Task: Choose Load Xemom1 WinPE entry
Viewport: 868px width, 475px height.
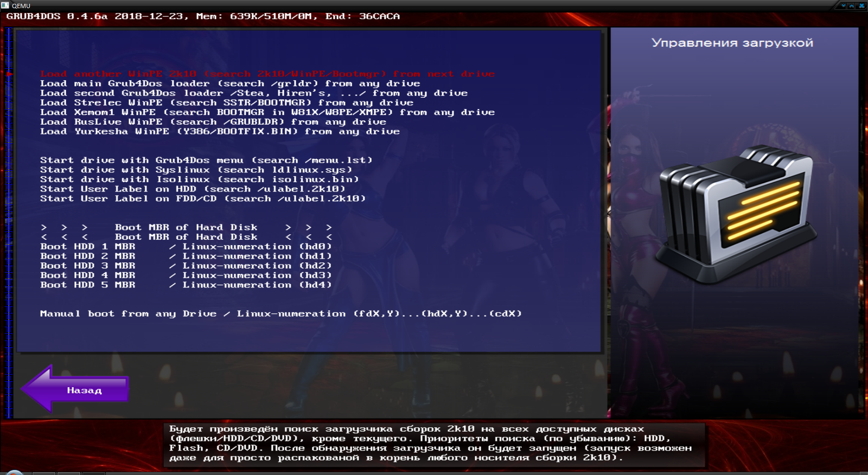Action: pyautogui.click(x=267, y=112)
